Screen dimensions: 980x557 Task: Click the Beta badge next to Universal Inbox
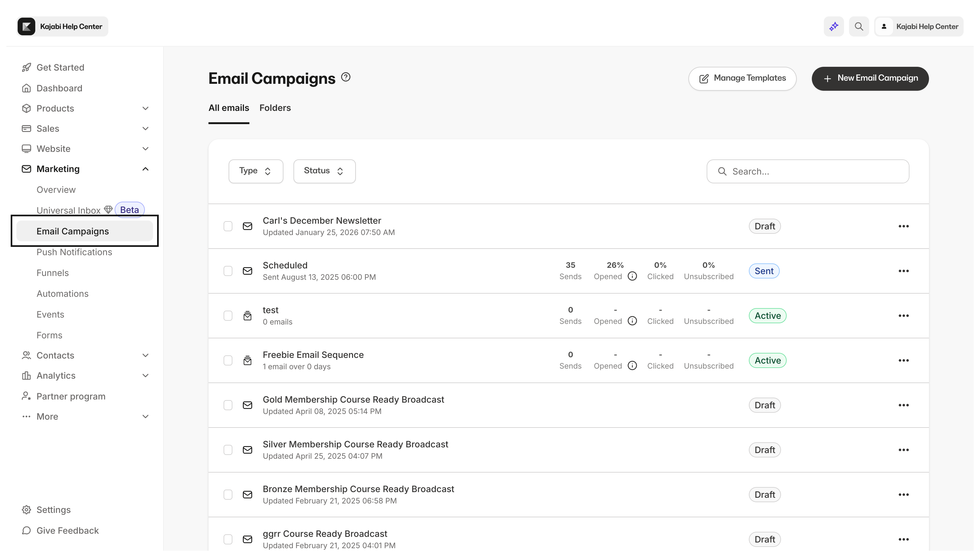129,209
